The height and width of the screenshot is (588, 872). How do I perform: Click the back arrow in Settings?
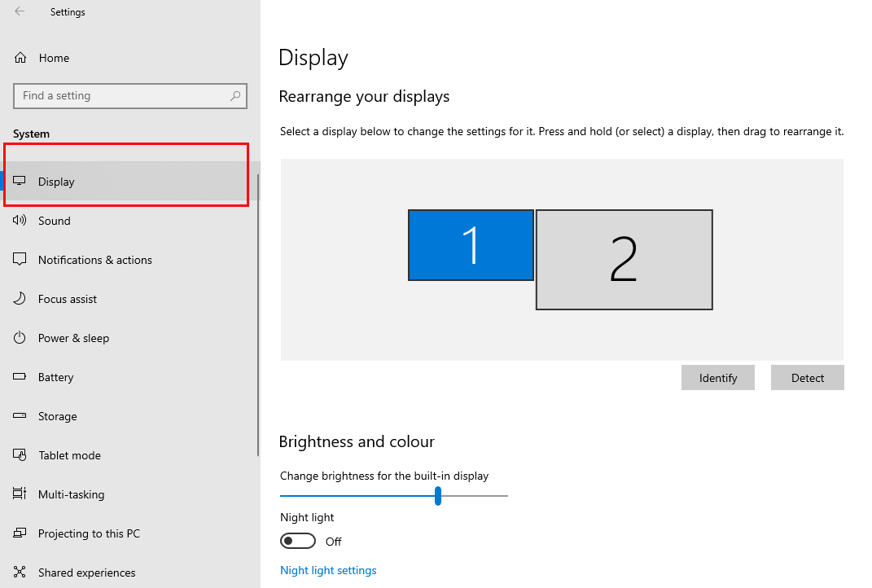(x=20, y=11)
